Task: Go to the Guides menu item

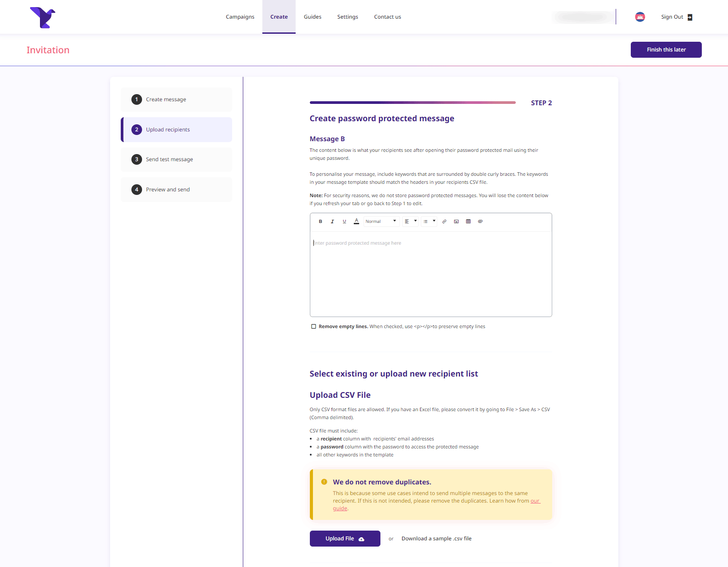Action: 313,17
